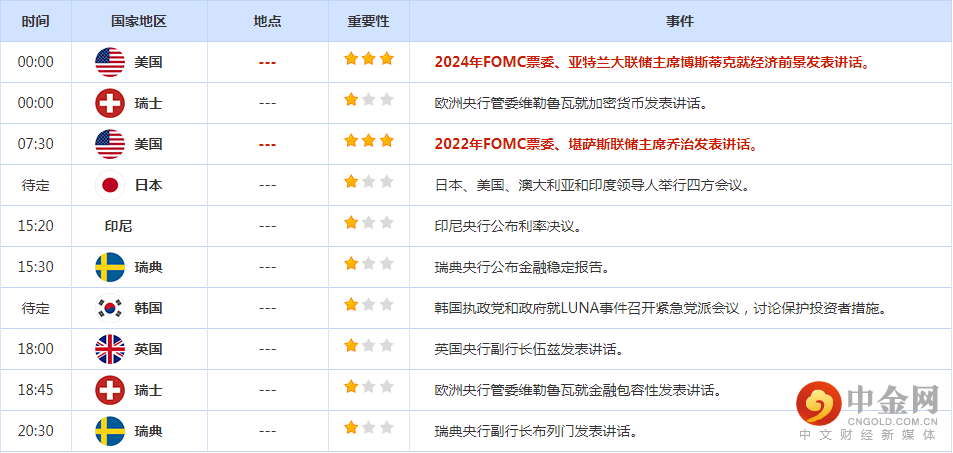Click the 印尼 country name
The width and height of the screenshot is (953, 453).
[119, 226]
